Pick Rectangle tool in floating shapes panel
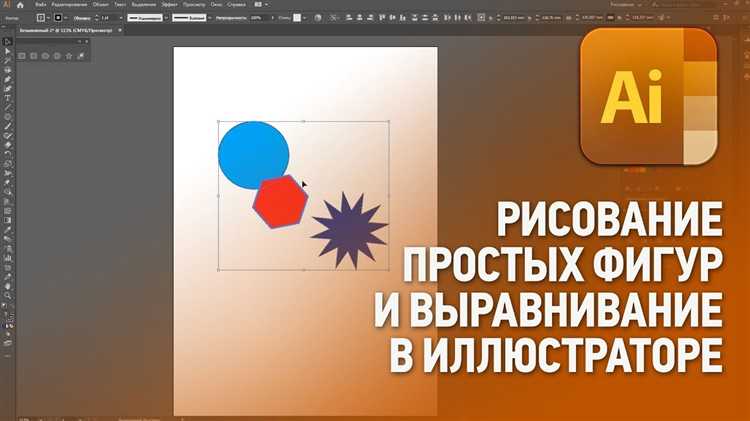750x421 pixels. pos(22,56)
